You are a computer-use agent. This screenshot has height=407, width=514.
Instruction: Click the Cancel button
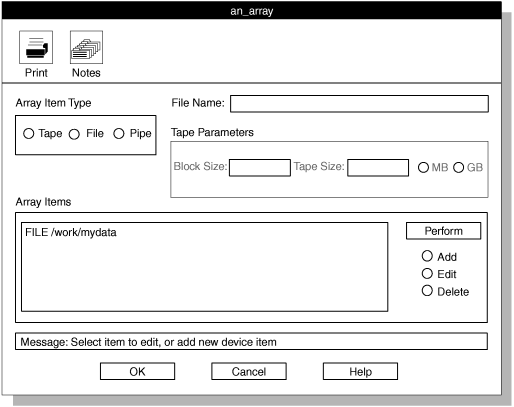[249, 371]
